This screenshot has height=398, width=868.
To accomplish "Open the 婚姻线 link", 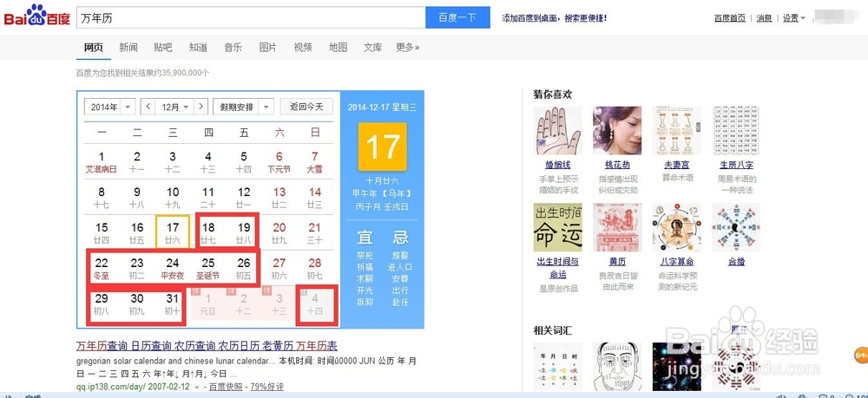I will (x=557, y=165).
